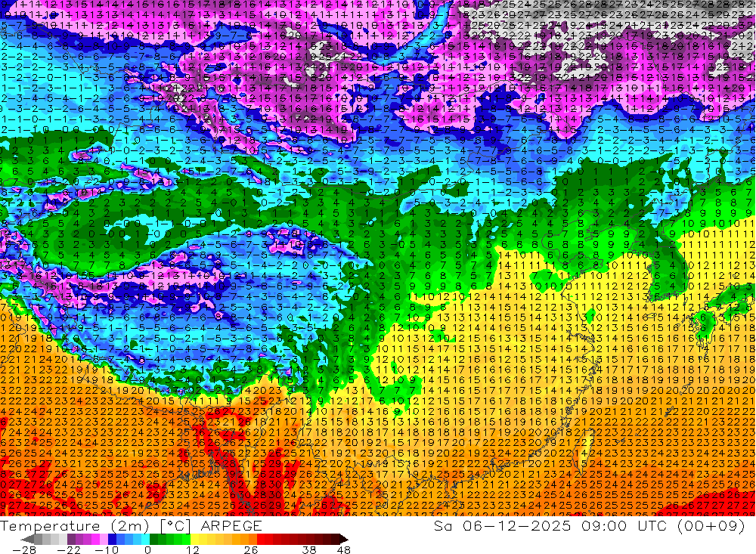Click the '0' legend label

[147, 550]
